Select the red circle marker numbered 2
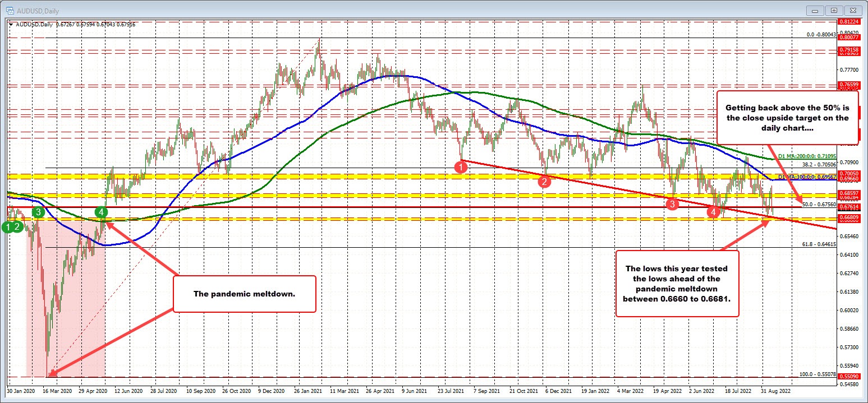 [544, 181]
